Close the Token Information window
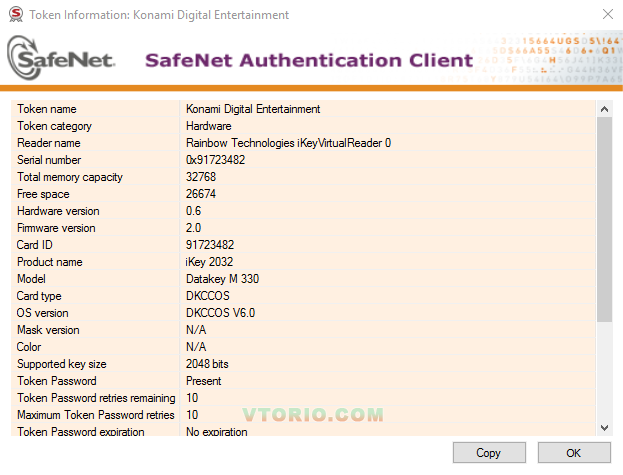The height and width of the screenshot is (475, 623). click(x=608, y=15)
